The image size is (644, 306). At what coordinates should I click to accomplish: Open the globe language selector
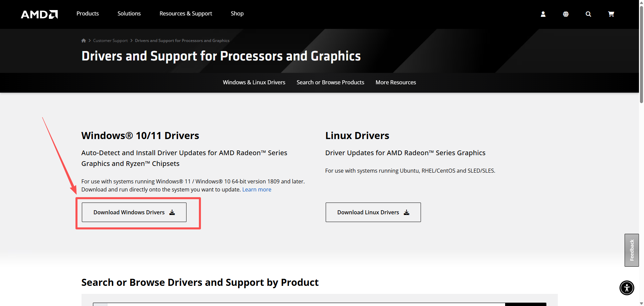click(566, 14)
